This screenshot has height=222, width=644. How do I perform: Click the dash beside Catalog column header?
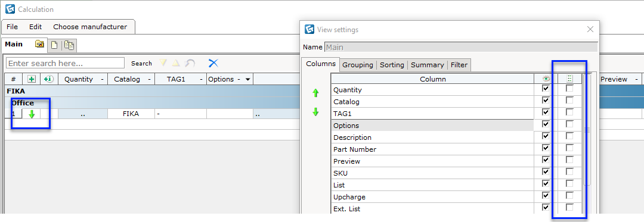coord(149,80)
